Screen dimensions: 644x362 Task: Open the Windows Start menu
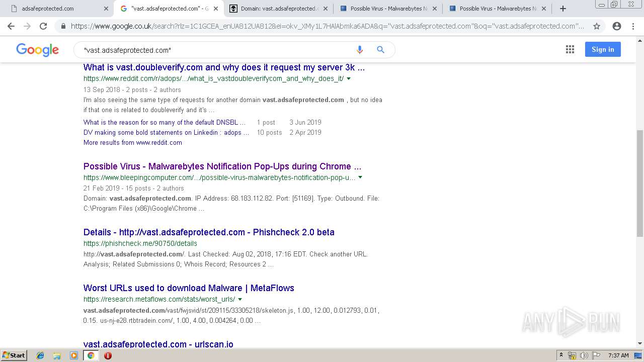[14, 355]
